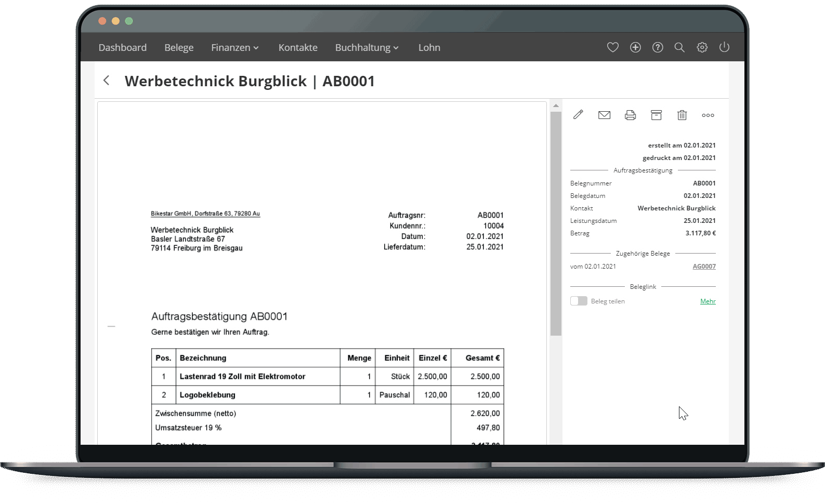
Task: Open search with magnifier icon
Action: (x=679, y=47)
